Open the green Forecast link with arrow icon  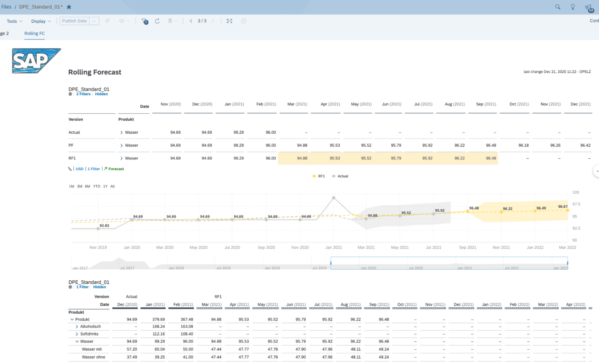(x=114, y=169)
